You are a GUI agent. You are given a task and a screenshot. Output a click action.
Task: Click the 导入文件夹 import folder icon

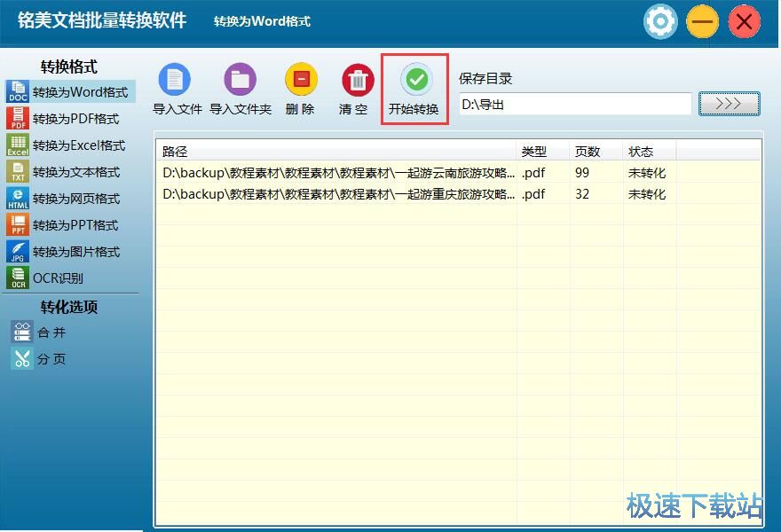[x=240, y=80]
